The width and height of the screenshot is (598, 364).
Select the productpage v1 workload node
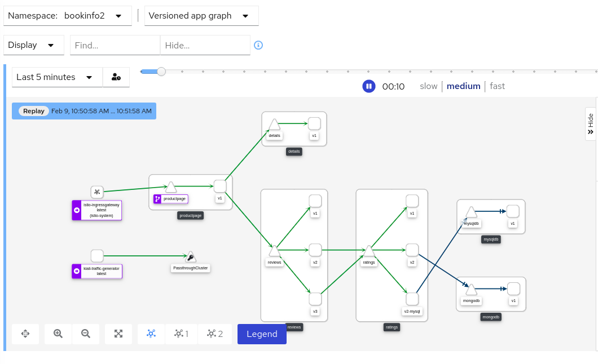tap(220, 186)
